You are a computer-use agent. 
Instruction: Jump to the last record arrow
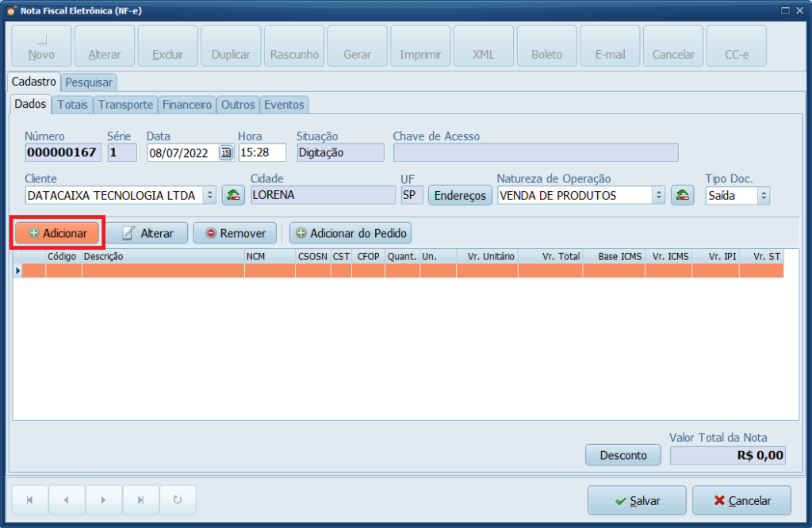click(140, 500)
